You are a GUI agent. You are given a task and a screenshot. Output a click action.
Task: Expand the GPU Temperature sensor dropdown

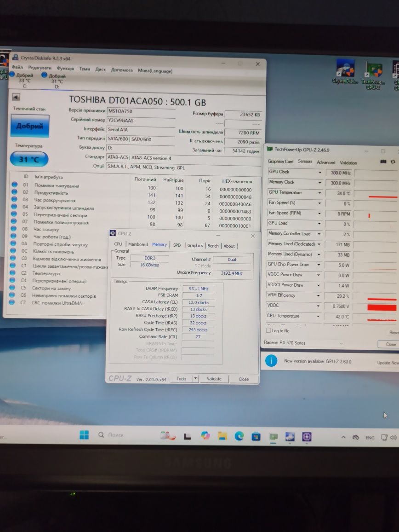point(319,193)
